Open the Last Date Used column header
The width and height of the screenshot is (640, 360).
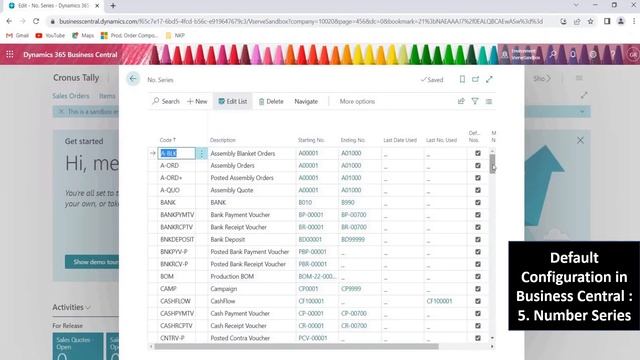(x=400, y=140)
